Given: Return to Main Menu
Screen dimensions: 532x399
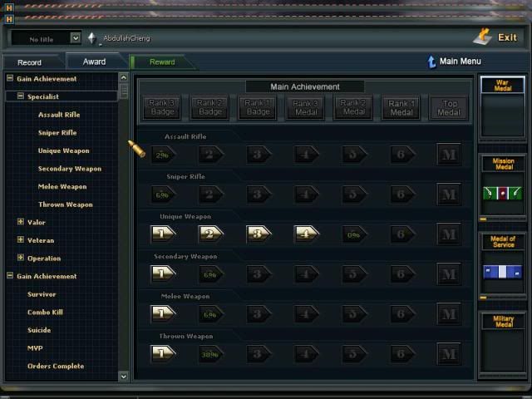Looking at the screenshot, I should [454, 62].
